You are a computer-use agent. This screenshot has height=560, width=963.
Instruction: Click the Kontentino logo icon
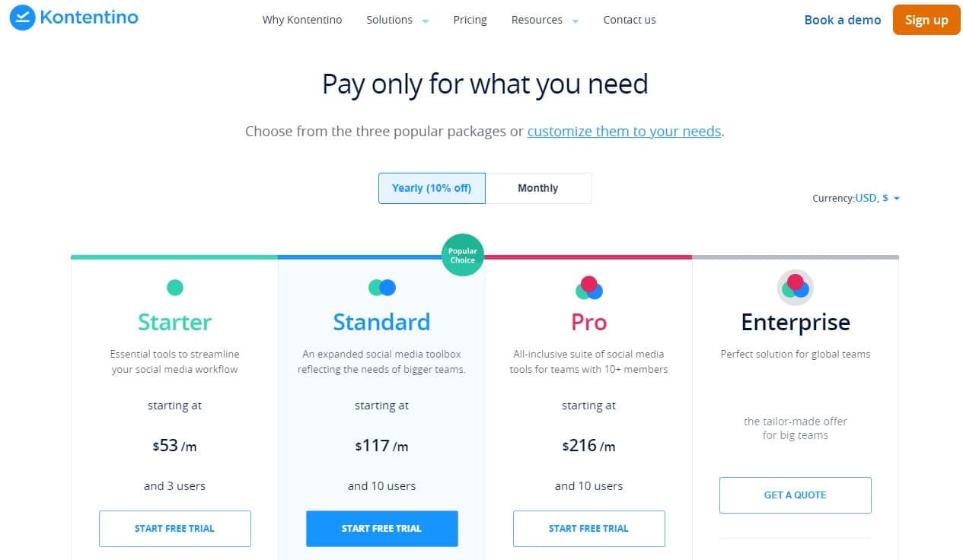click(22, 17)
